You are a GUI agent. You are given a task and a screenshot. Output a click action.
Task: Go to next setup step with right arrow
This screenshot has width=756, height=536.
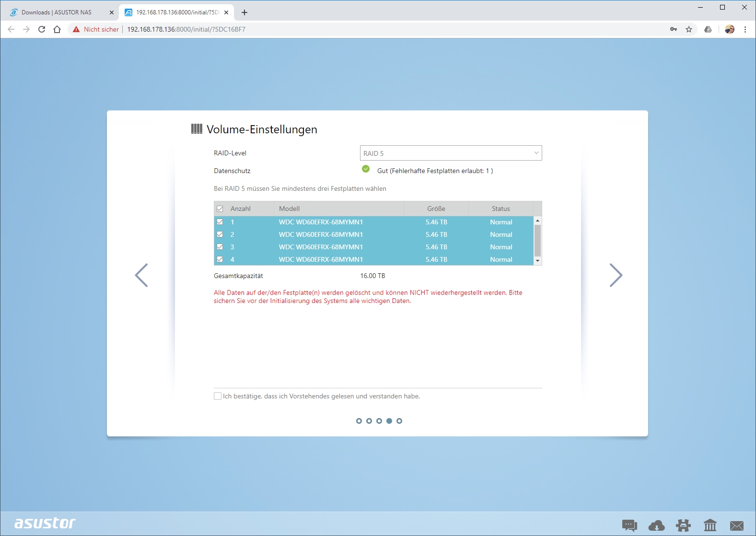[x=616, y=275]
